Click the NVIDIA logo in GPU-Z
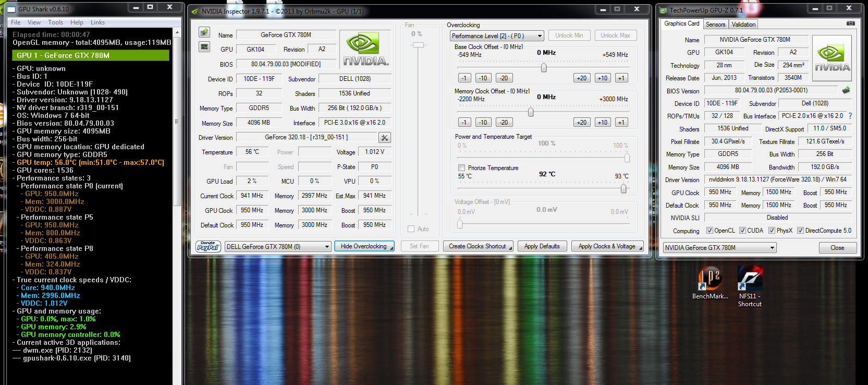868x385 pixels. coord(832,58)
